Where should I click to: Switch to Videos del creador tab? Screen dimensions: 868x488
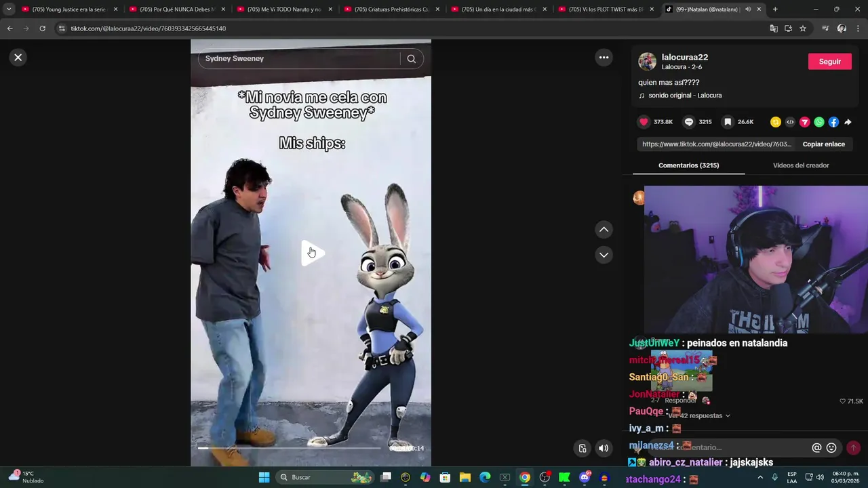pos(801,165)
